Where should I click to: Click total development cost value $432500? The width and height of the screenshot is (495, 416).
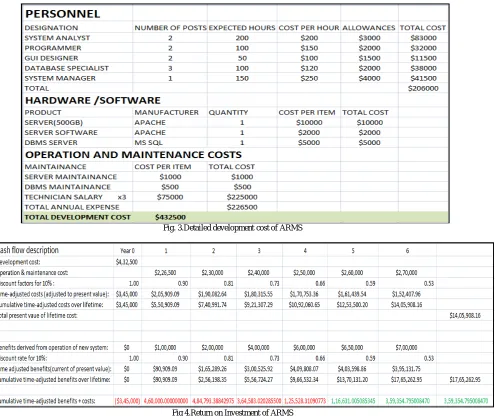click(170, 217)
